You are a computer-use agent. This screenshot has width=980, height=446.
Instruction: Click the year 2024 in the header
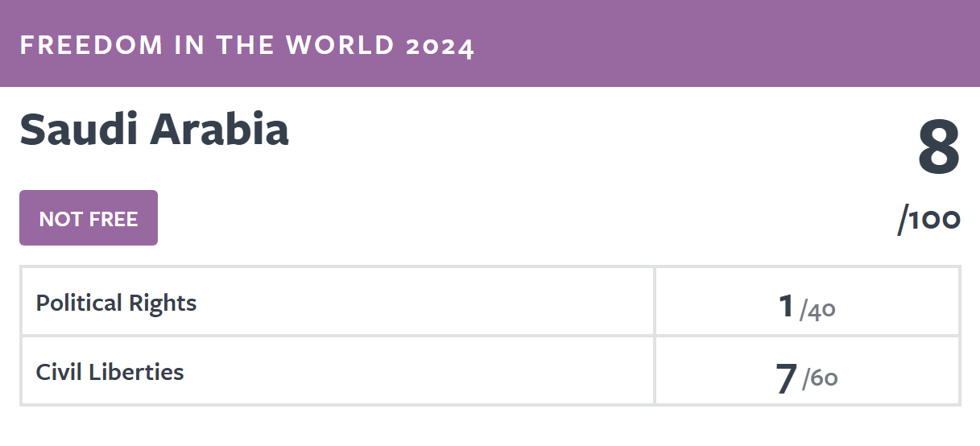[x=440, y=47]
